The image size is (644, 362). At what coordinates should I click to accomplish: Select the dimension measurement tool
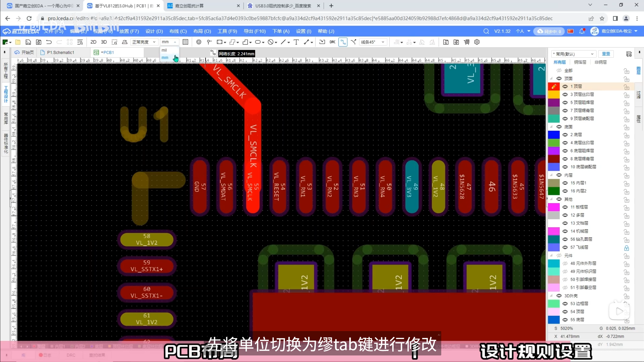[306, 42]
